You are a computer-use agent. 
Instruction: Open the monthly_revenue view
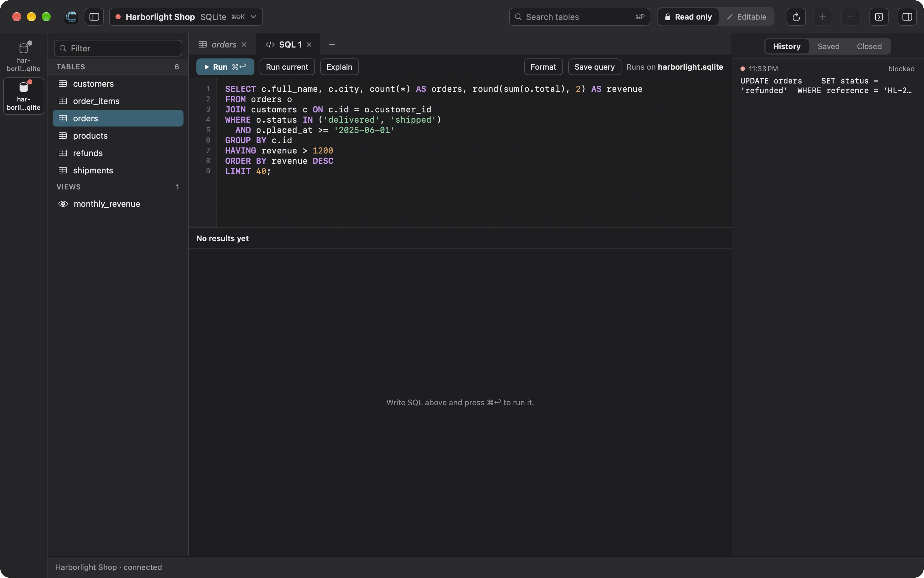pos(118,204)
